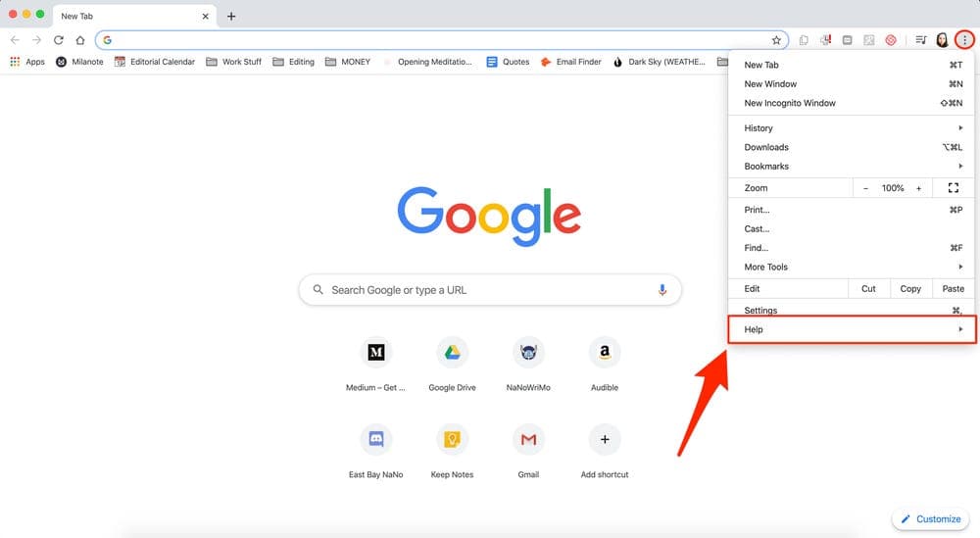Image resolution: width=980 pixels, height=538 pixels.
Task: Click the Customize button
Action: click(931, 518)
